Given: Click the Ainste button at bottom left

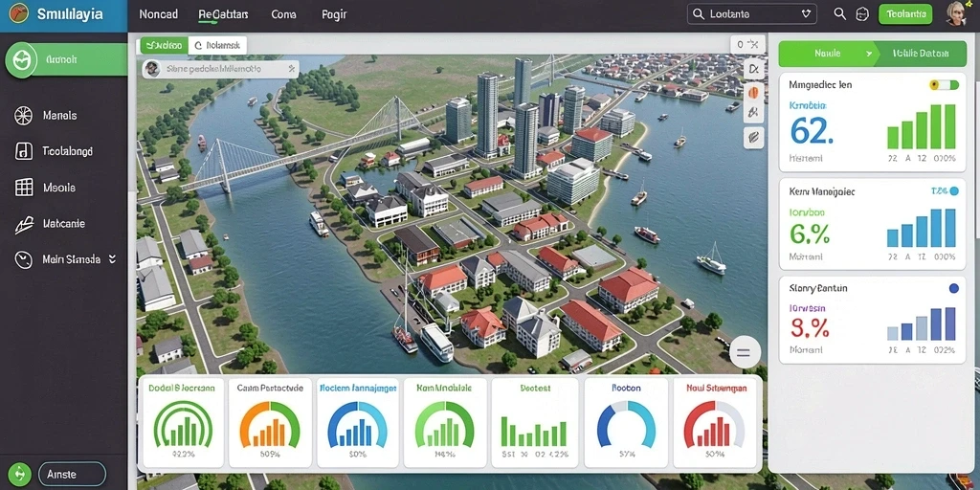Looking at the screenshot, I should click(x=72, y=475).
